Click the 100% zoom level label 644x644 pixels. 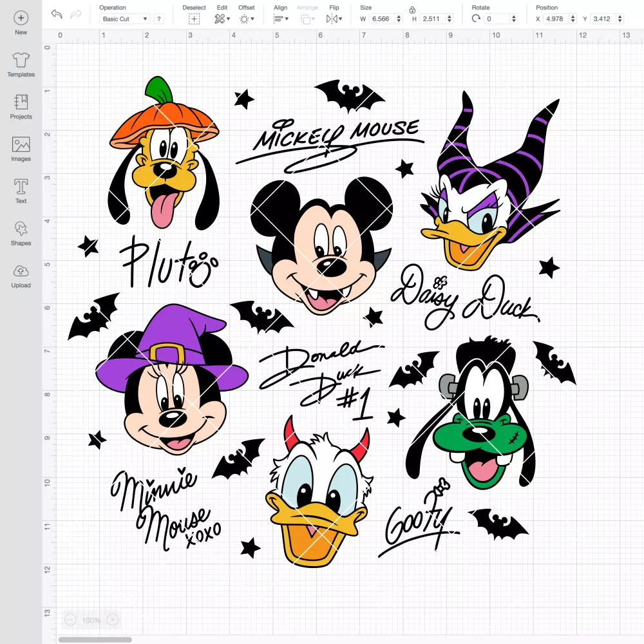tap(91, 620)
